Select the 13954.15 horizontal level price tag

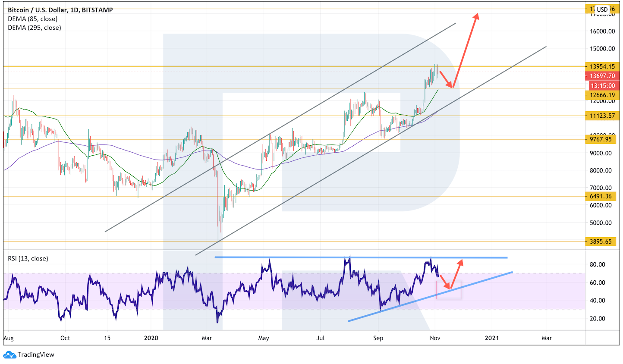tap(602, 66)
